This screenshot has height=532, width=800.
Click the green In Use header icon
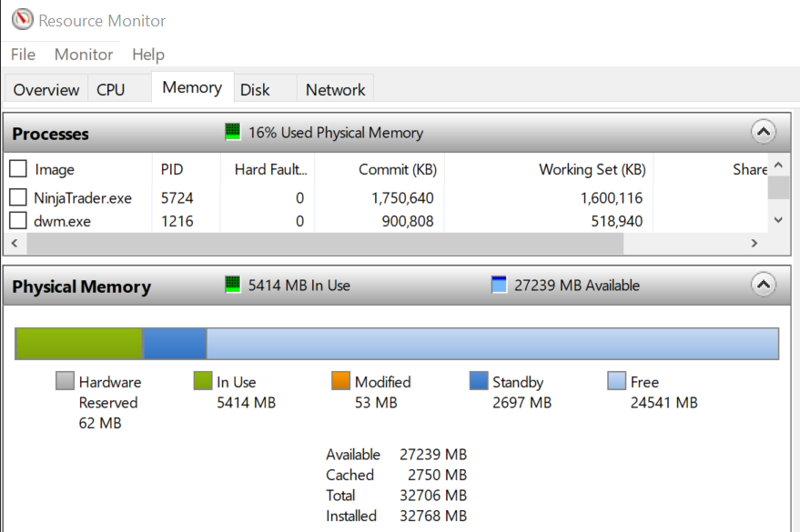tap(233, 285)
